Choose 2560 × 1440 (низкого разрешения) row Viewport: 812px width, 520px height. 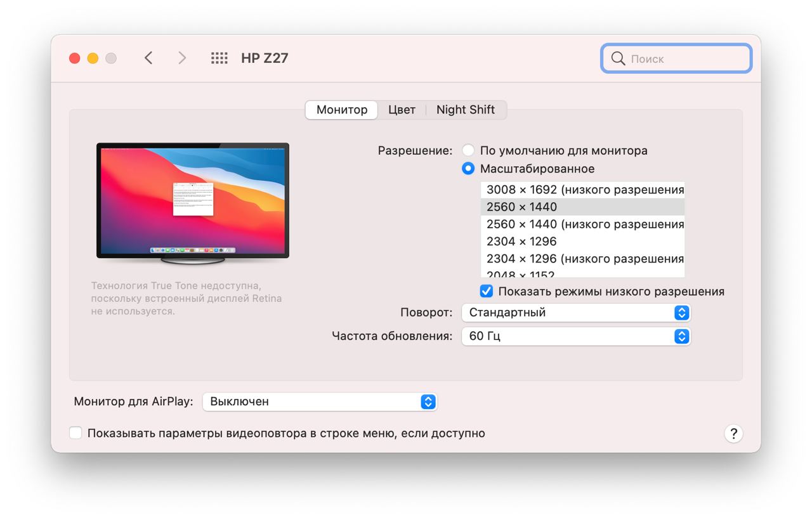[x=583, y=224]
